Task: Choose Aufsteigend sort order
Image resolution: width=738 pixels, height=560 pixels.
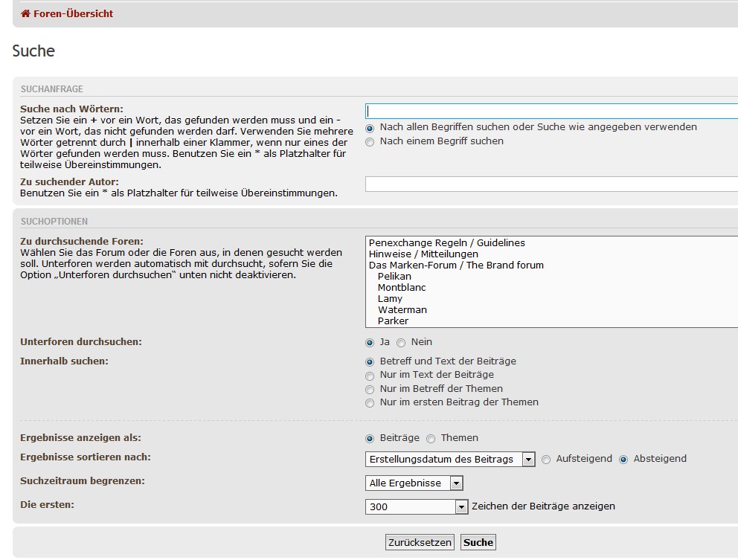Action: tap(546, 460)
